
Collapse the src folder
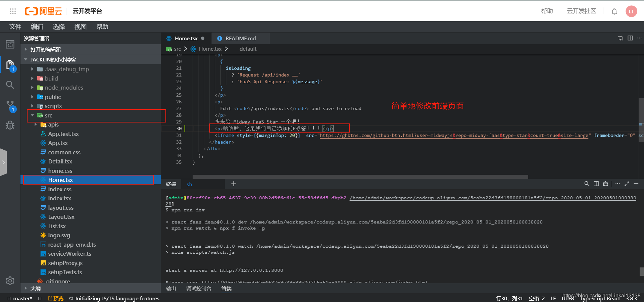click(x=32, y=115)
